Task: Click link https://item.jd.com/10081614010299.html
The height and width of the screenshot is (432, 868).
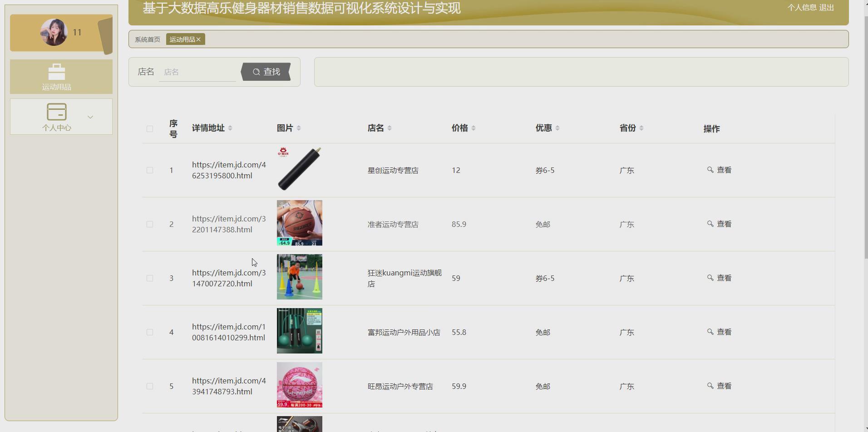Action: 229,332
